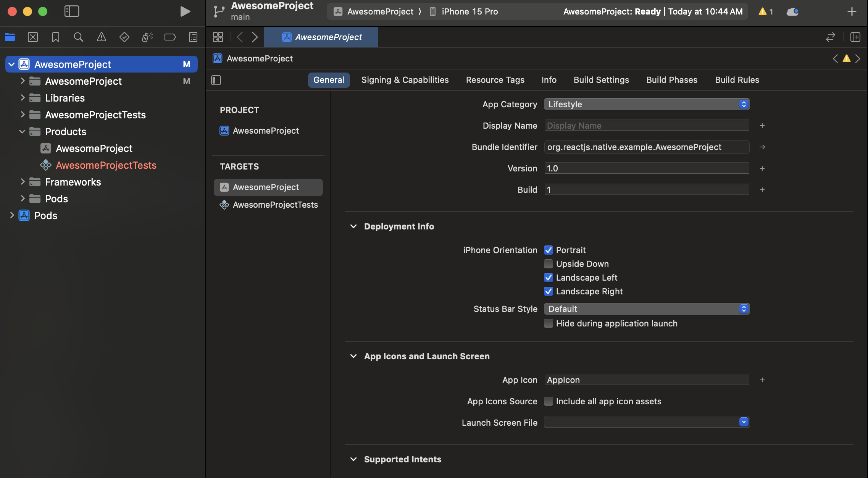868x478 pixels.
Task: Open the Signing & Capabilities tab
Action: pyautogui.click(x=405, y=80)
